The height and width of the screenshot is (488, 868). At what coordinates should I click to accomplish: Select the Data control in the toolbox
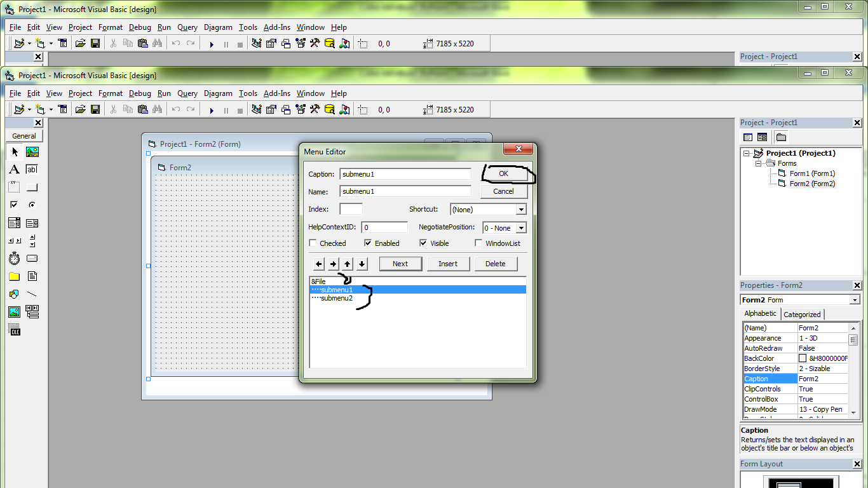tap(32, 312)
